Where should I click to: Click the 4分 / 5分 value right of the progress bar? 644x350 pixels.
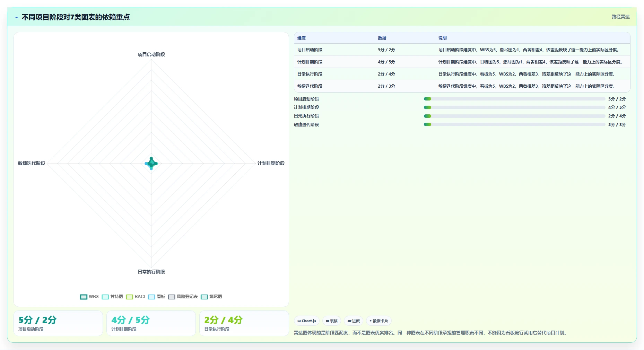coord(617,107)
